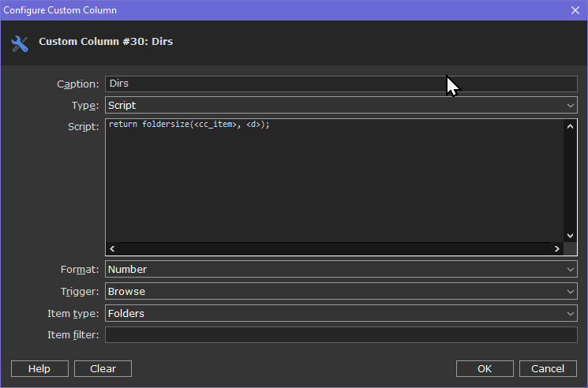588x388 pixels.
Task: Click the wrench icon in the header
Action: point(20,43)
